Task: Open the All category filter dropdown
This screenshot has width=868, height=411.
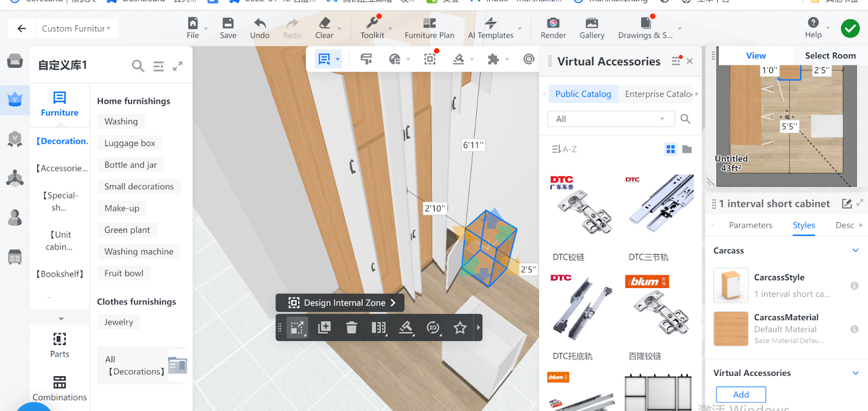Action: 611,119
